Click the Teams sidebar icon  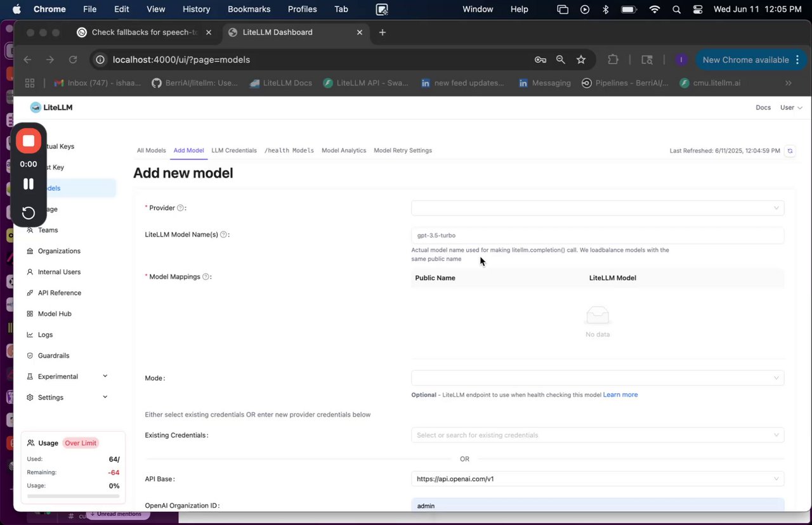pos(30,230)
